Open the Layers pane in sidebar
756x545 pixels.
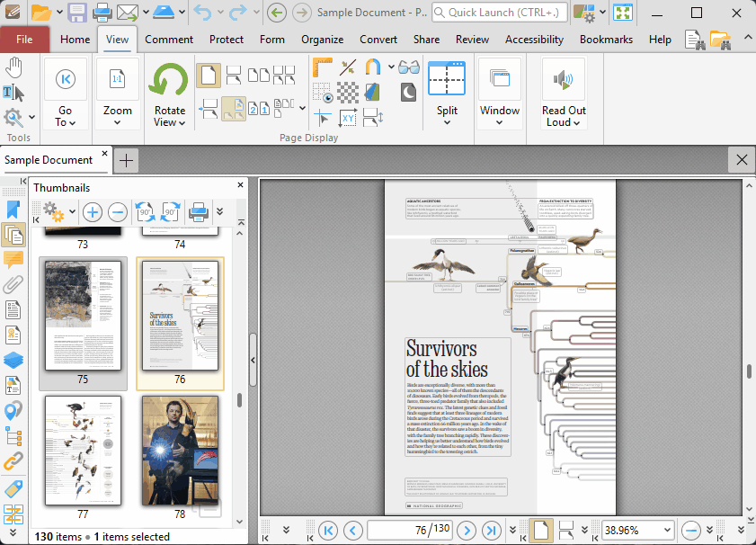pyautogui.click(x=13, y=361)
